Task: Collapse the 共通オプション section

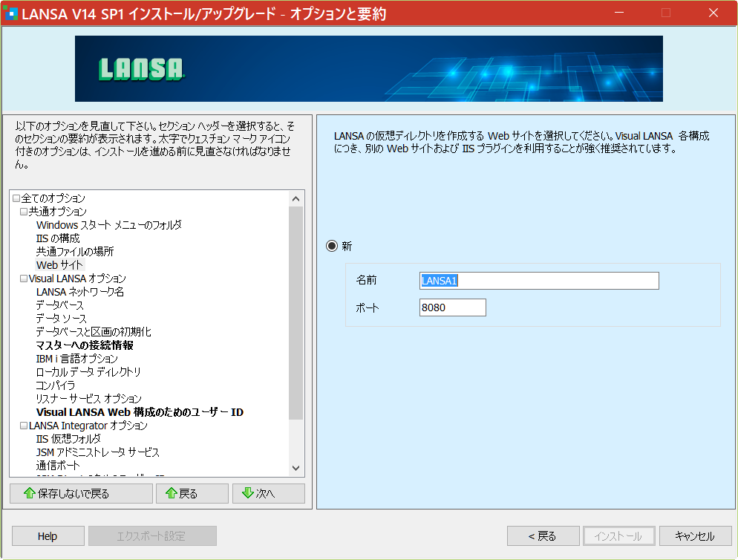Action: [x=24, y=212]
